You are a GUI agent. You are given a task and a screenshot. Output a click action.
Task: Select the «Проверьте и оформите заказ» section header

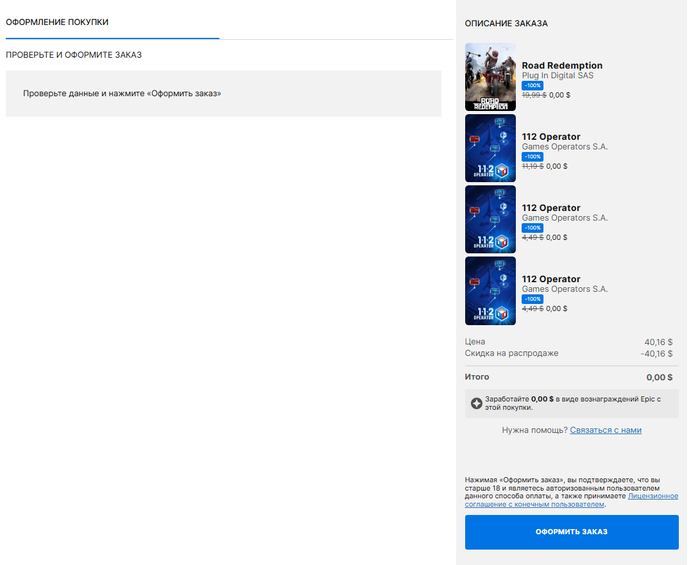74,55
